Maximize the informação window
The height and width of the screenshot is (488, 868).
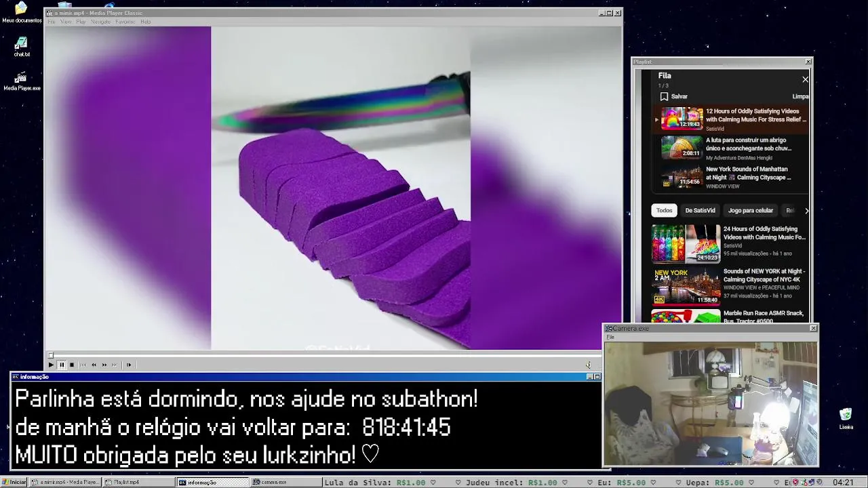[x=597, y=377]
